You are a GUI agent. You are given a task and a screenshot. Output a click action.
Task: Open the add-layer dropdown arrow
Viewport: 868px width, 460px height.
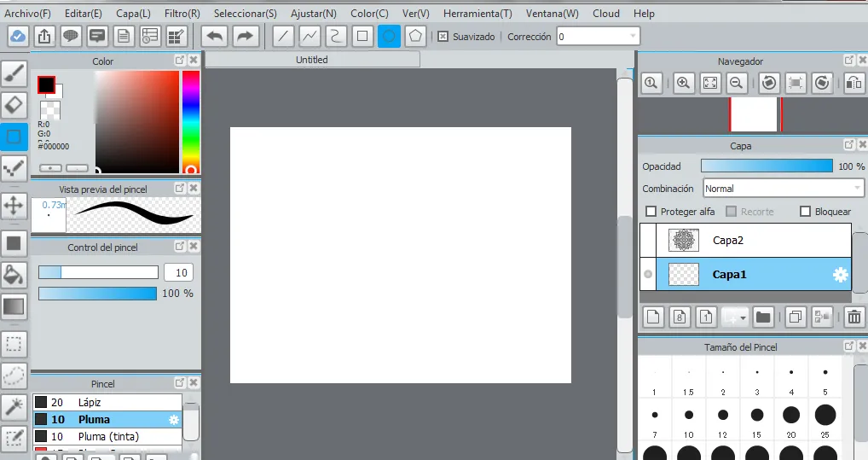click(x=743, y=317)
